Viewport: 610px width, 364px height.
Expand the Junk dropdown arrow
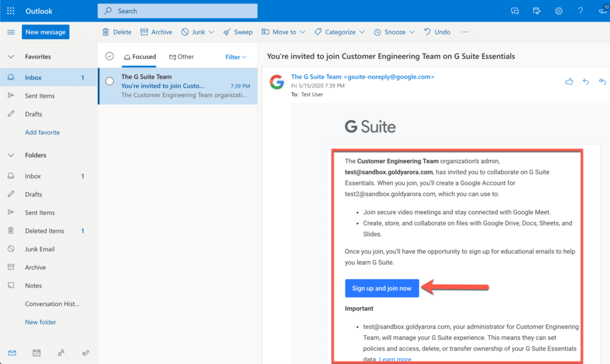tap(211, 32)
